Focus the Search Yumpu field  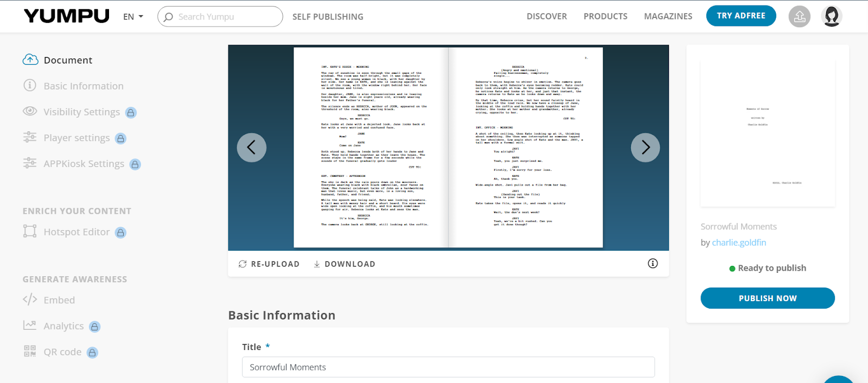tap(220, 17)
